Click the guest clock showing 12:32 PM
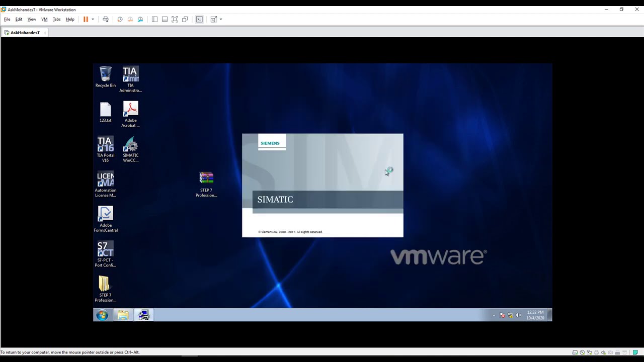 pyautogui.click(x=535, y=315)
